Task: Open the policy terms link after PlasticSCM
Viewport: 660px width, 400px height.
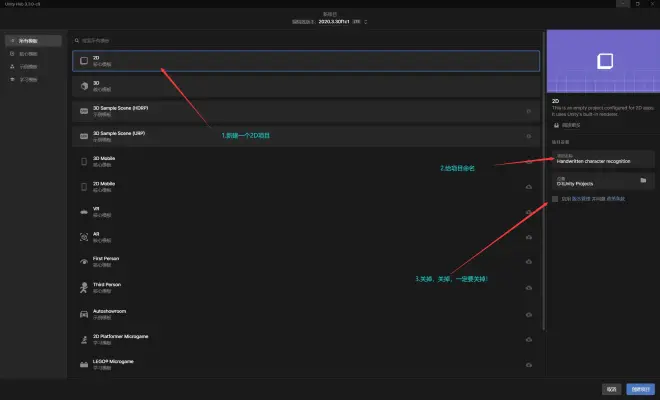Action: click(x=616, y=199)
